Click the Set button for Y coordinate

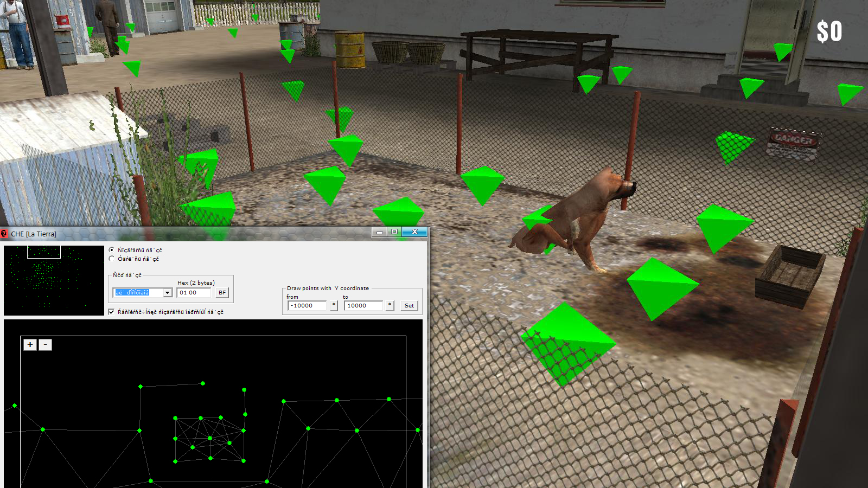tap(409, 305)
